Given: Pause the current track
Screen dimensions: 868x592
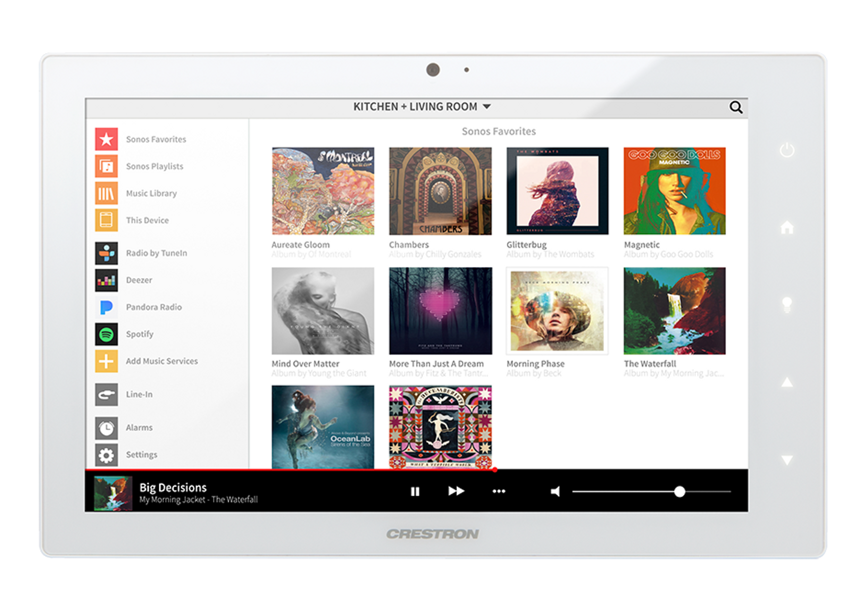Looking at the screenshot, I should pos(415,492).
